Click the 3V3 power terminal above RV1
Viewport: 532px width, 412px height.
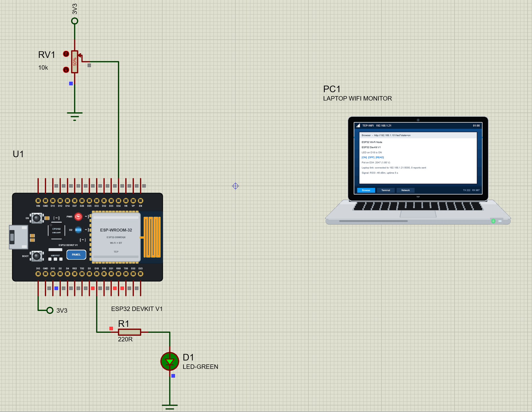point(75,21)
